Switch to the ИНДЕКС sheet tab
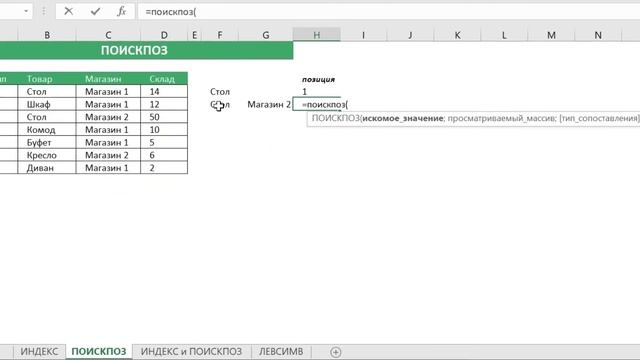This screenshot has height=360, width=640. click(x=39, y=351)
